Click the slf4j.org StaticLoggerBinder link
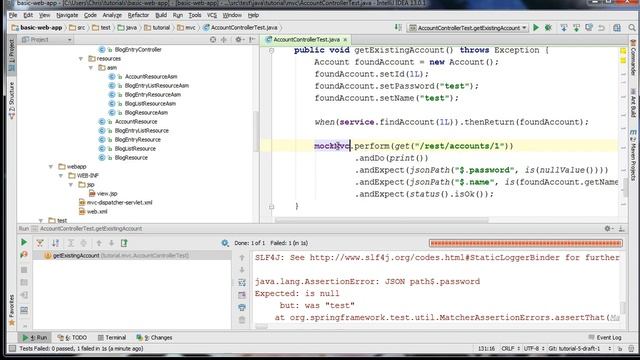Image resolution: width=640 pixels, height=360 pixels. pos(435,258)
